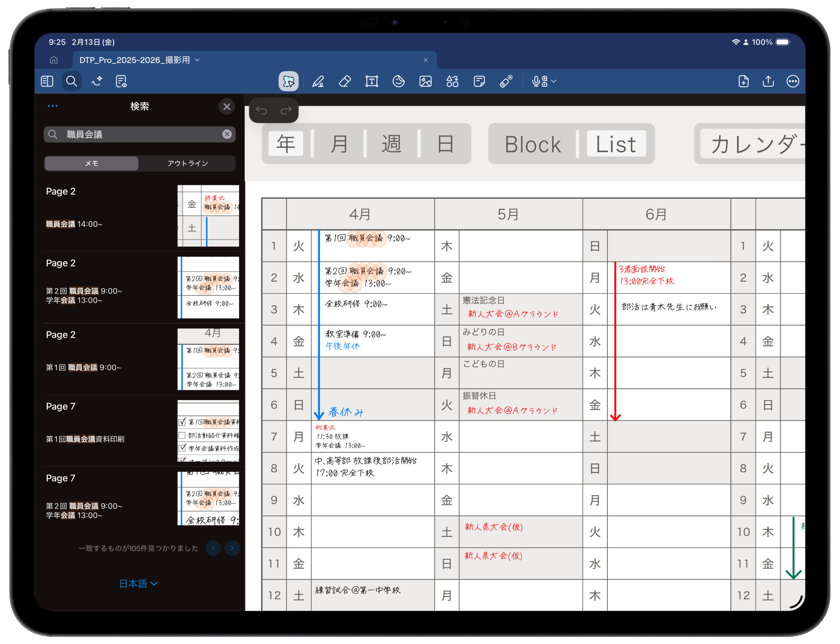Toggle the sidebar panel icon

click(x=47, y=81)
